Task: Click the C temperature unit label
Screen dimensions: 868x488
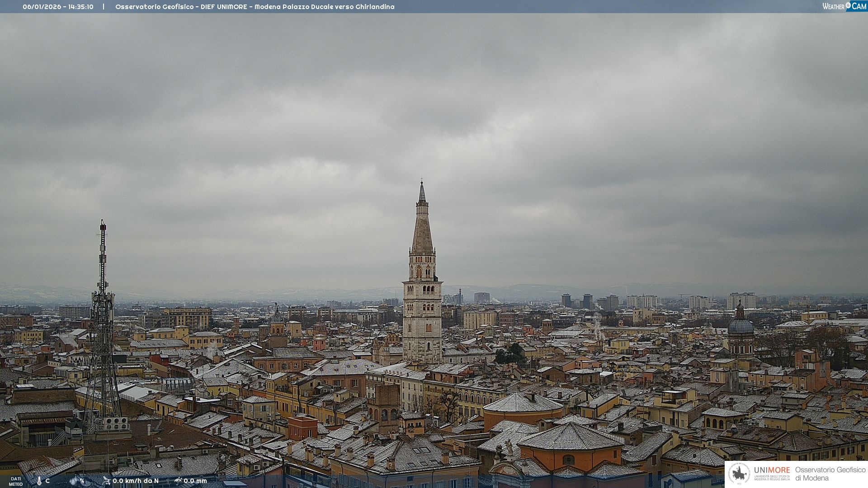Action: [47, 481]
